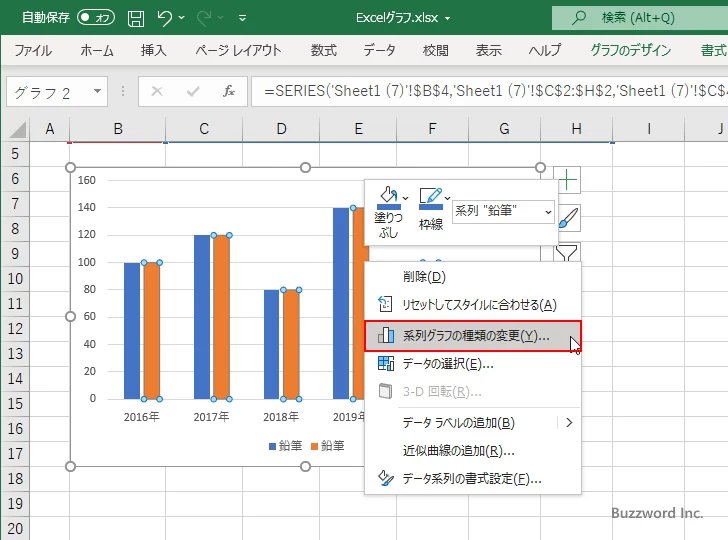The height and width of the screenshot is (540, 728).
Task: Click the 枠線 outline pen icon
Action: coord(430,198)
